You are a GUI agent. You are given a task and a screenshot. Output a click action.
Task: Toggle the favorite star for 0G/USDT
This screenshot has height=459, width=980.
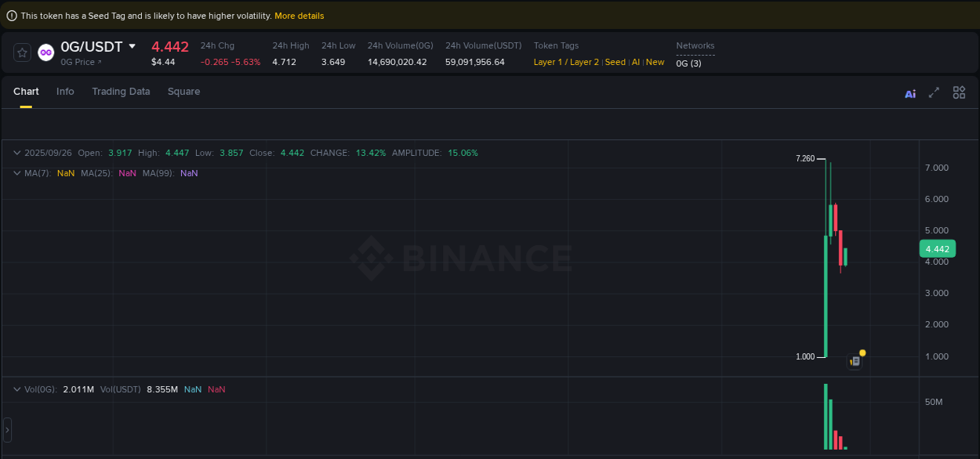21,52
